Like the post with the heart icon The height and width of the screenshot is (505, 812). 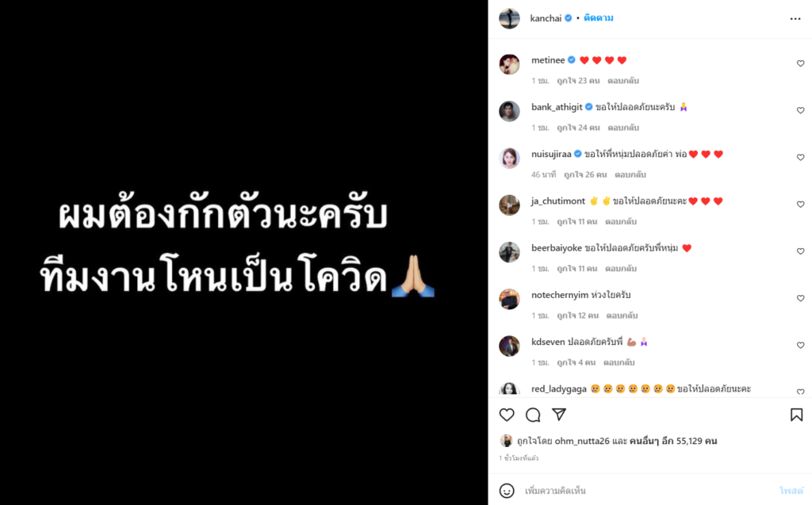tap(507, 415)
